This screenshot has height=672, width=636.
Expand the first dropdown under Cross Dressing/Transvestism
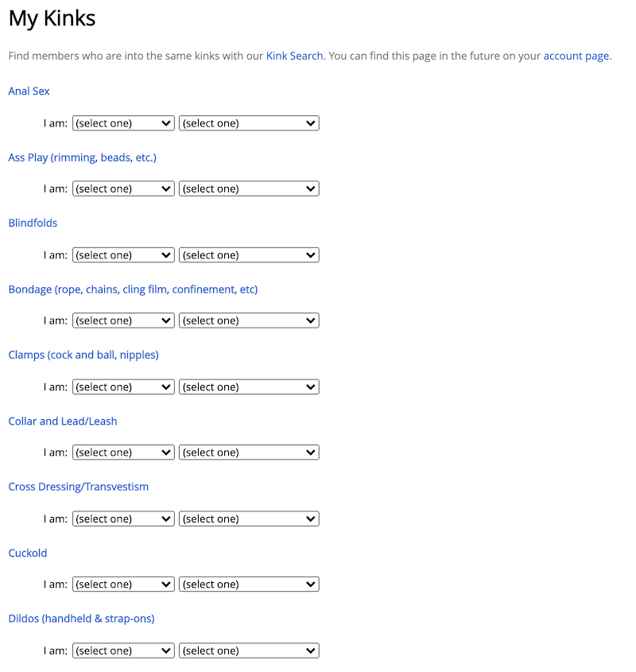click(x=123, y=519)
